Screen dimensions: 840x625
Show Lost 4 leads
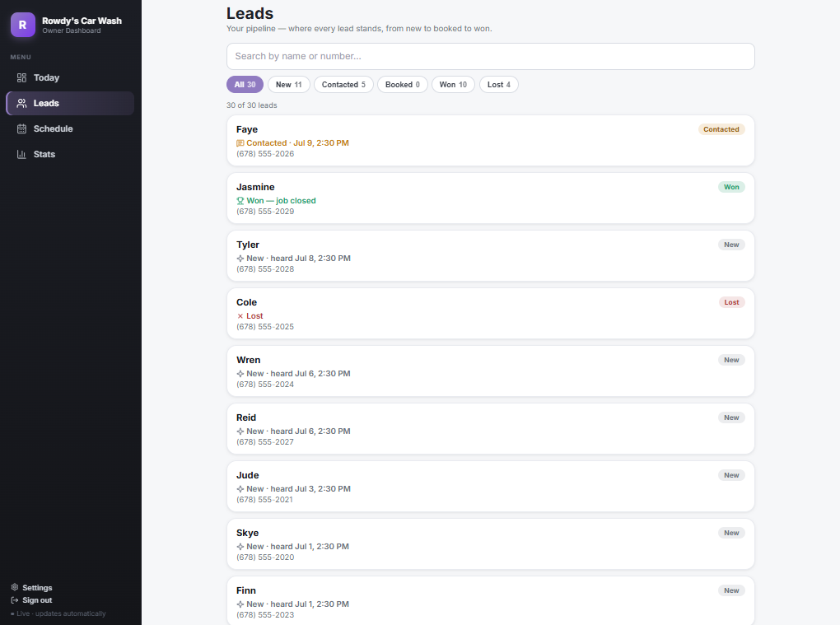point(499,85)
